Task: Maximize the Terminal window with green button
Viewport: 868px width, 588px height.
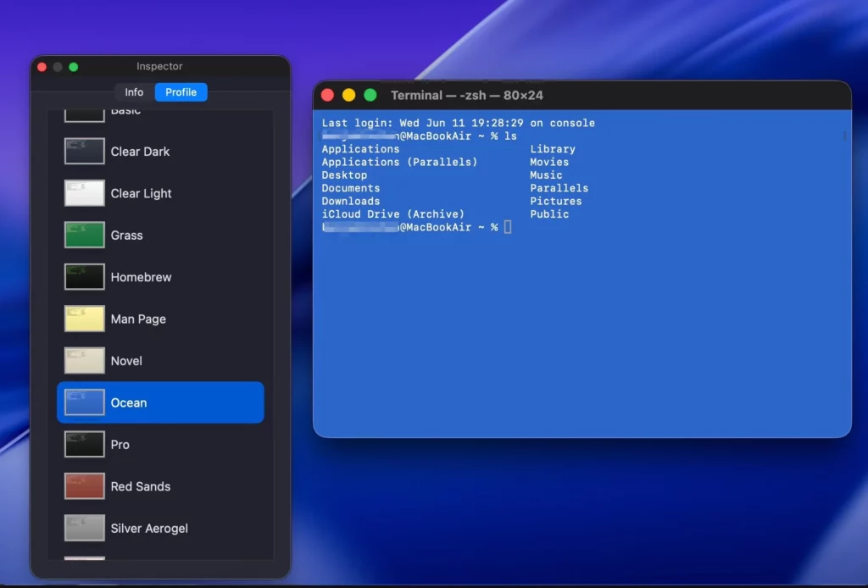Action: point(370,95)
